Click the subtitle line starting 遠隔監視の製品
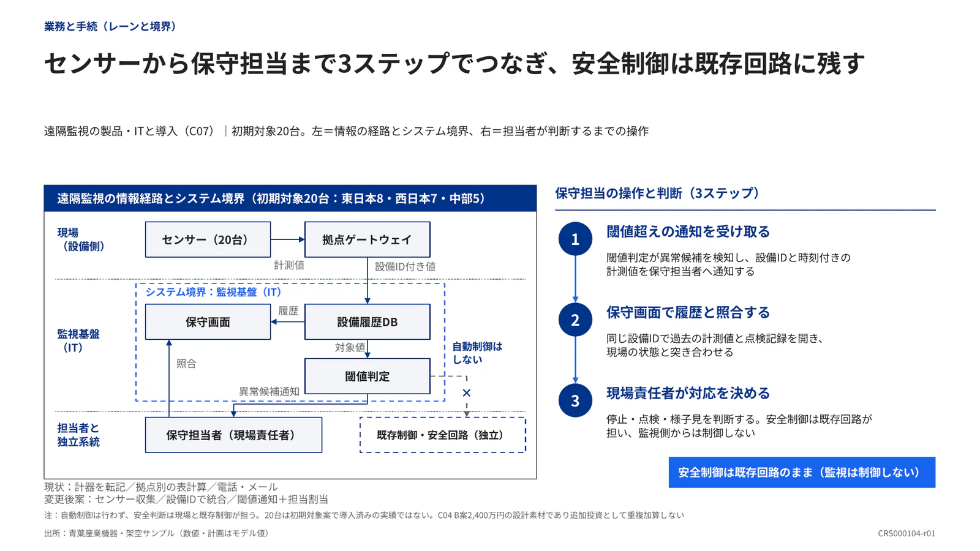Viewport: 980px width, 551px height. (346, 131)
